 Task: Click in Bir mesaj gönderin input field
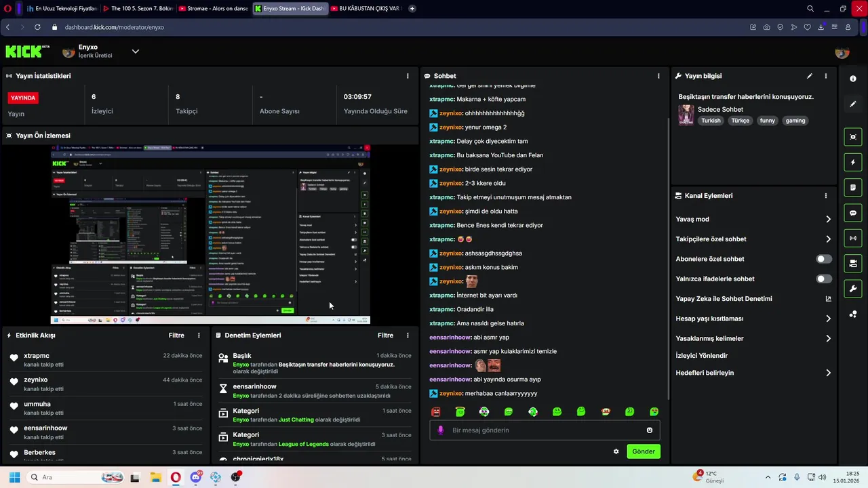coord(545,430)
